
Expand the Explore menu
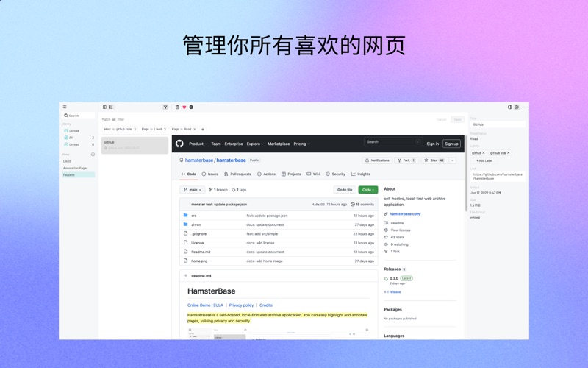pos(255,144)
